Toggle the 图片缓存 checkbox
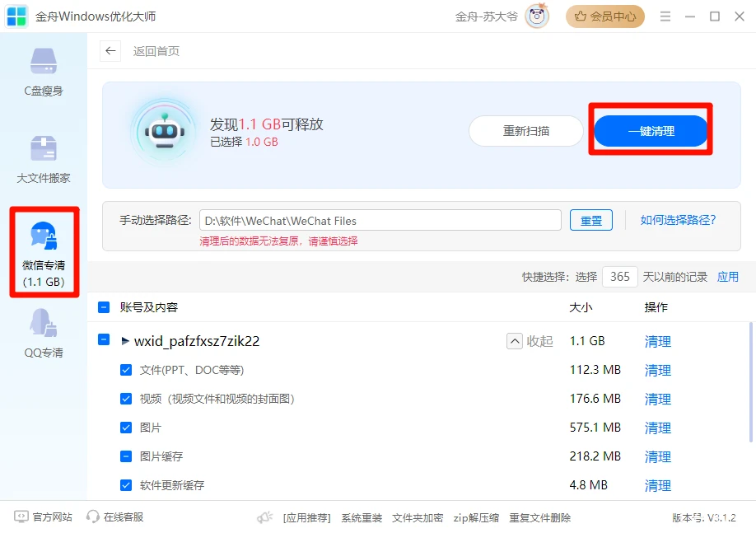 (126, 456)
